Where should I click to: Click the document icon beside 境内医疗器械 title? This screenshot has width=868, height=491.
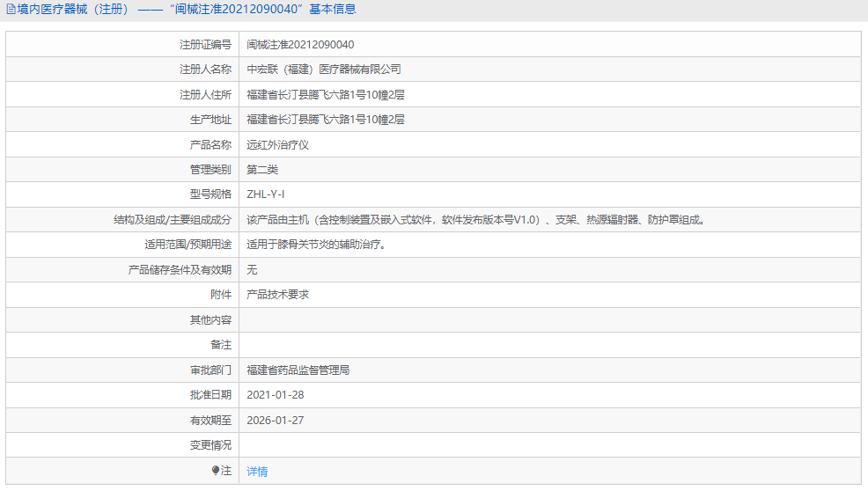[11, 10]
